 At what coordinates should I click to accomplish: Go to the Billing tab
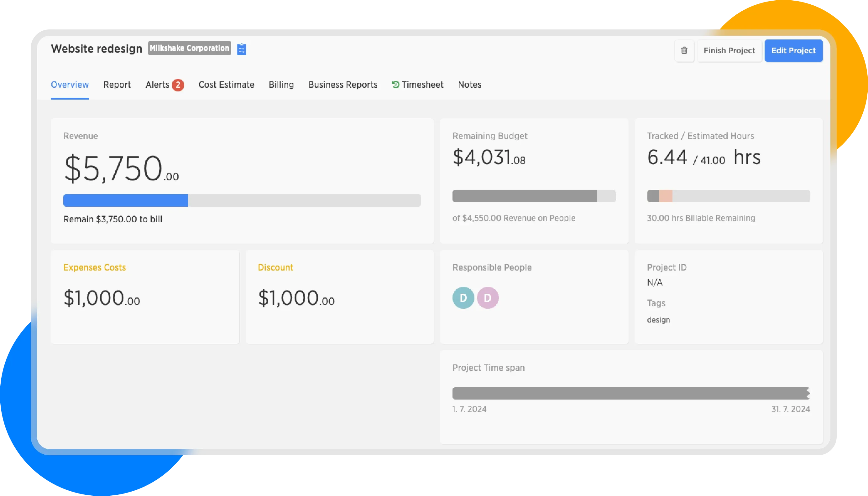(281, 85)
